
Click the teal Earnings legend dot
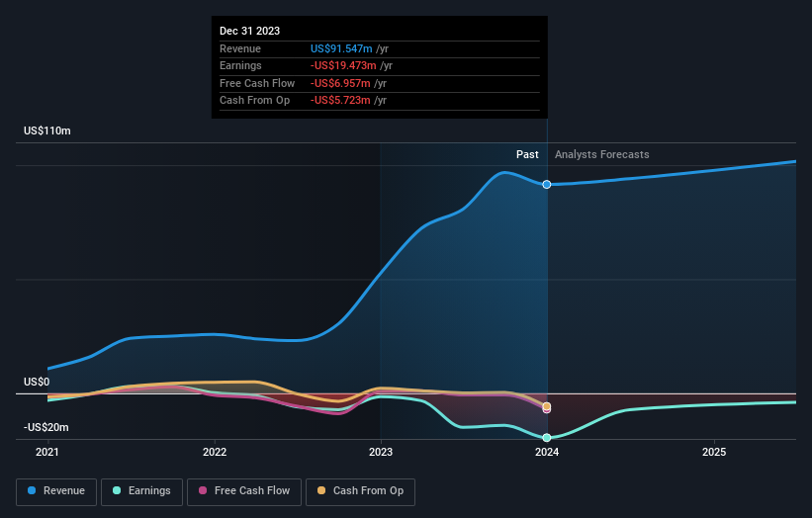[x=117, y=490]
